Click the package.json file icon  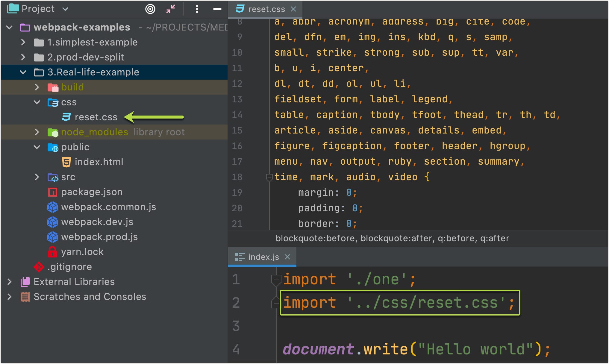(52, 192)
